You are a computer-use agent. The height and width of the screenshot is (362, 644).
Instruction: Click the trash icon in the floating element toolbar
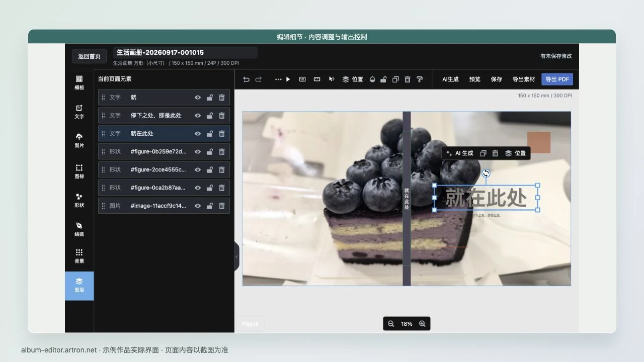[495, 153]
